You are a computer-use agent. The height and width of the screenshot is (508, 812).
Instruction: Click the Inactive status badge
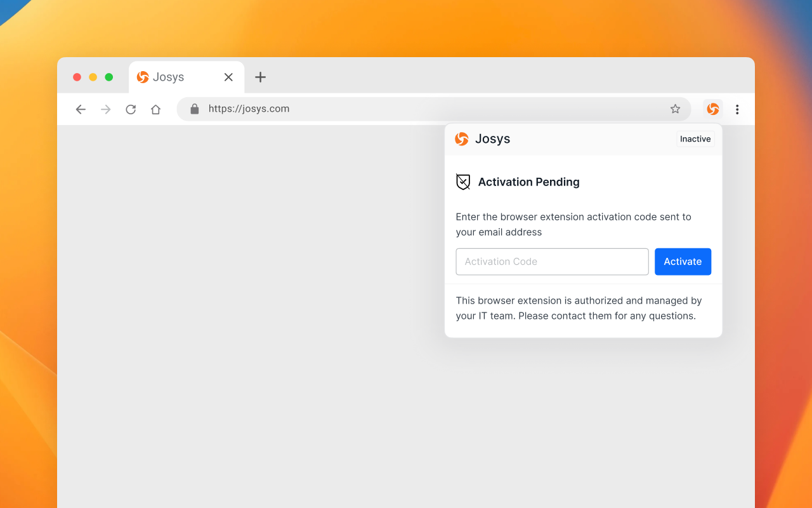click(x=695, y=139)
